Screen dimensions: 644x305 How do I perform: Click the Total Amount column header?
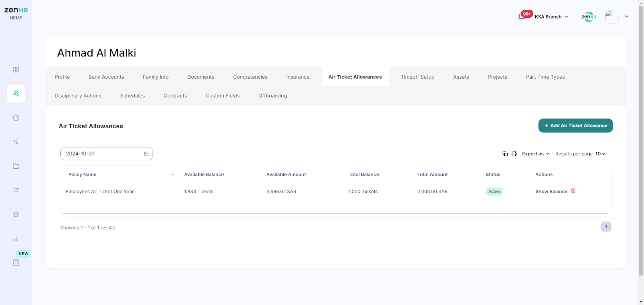coord(432,174)
